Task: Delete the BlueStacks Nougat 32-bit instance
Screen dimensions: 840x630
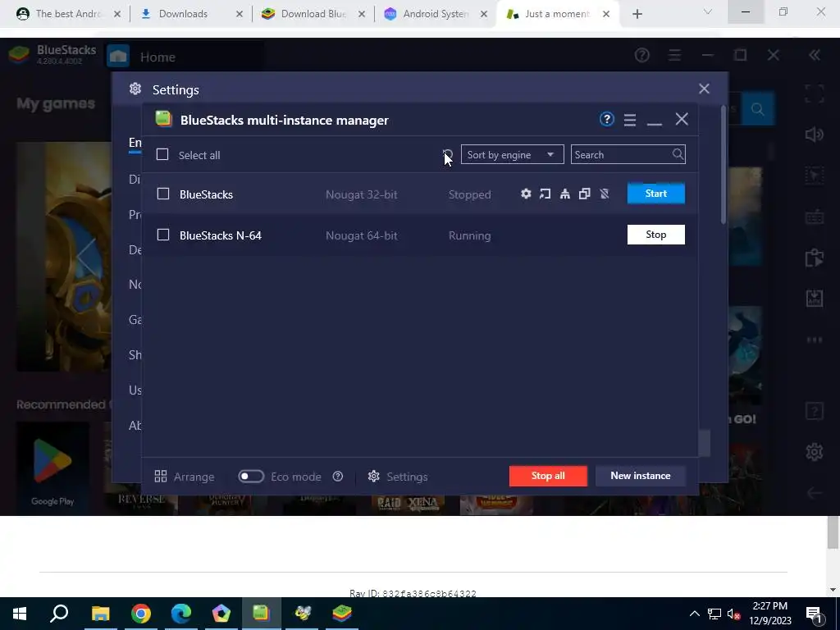Action: click(605, 194)
